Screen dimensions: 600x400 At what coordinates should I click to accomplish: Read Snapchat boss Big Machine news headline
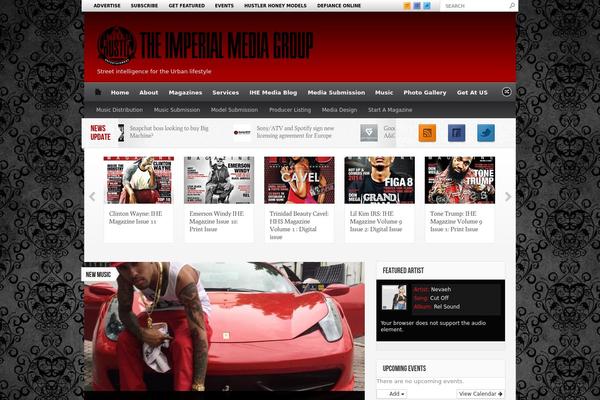(x=169, y=132)
